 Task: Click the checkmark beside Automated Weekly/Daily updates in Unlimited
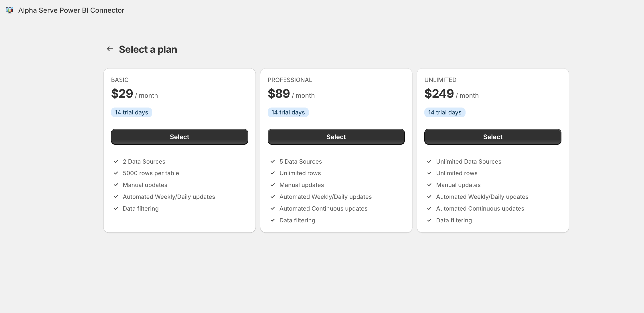tap(429, 197)
